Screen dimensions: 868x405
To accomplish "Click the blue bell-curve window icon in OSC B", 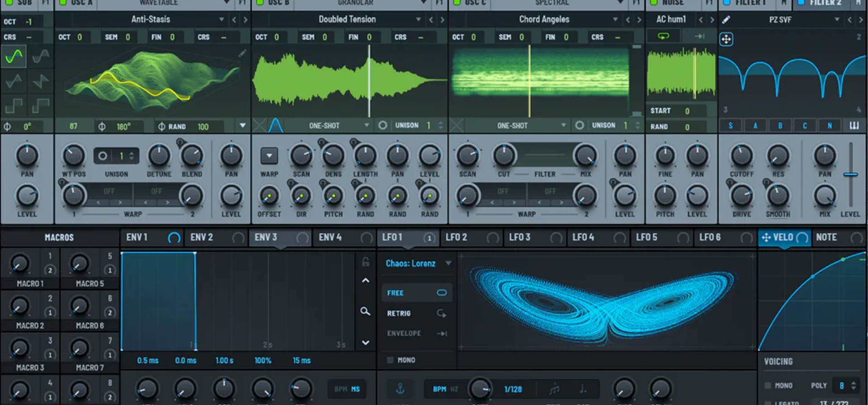I will (x=276, y=125).
